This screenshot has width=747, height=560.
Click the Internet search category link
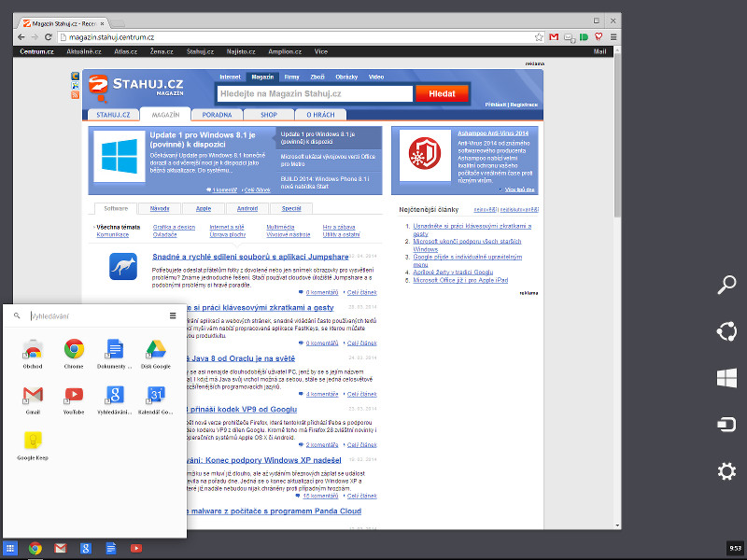tap(230, 77)
